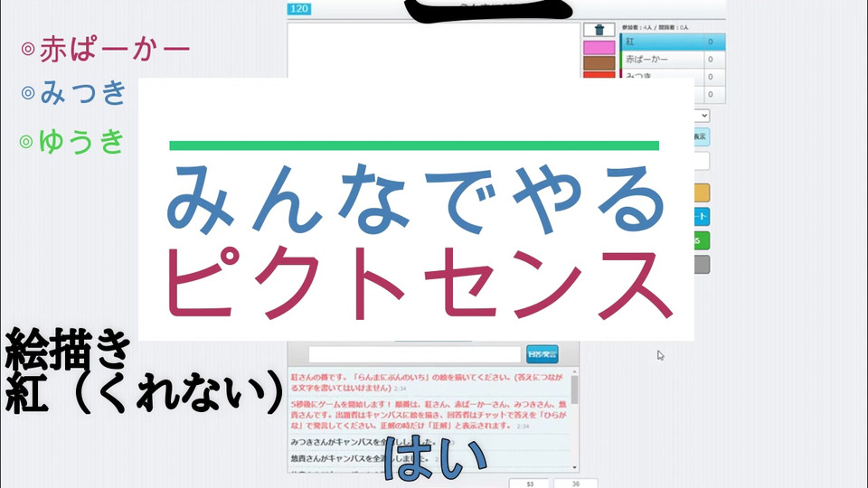Click the chat scroll up arrow
868x488 pixels.
coord(575,371)
